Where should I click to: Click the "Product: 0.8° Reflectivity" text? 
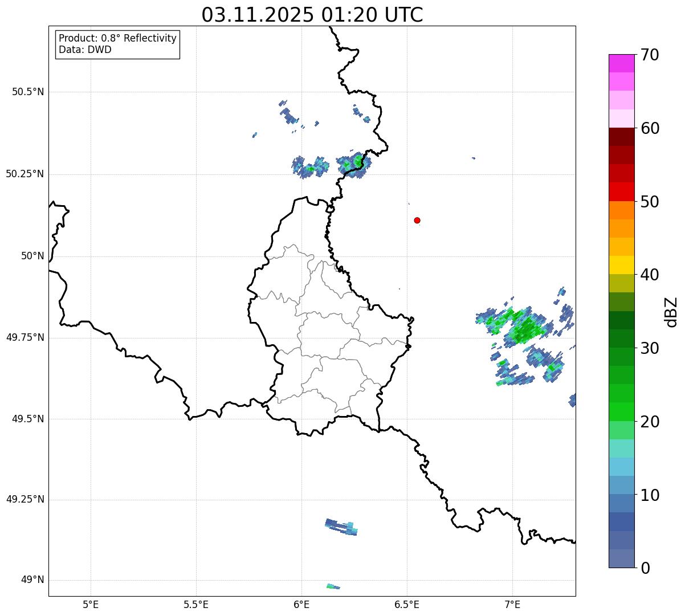point(118,38)
